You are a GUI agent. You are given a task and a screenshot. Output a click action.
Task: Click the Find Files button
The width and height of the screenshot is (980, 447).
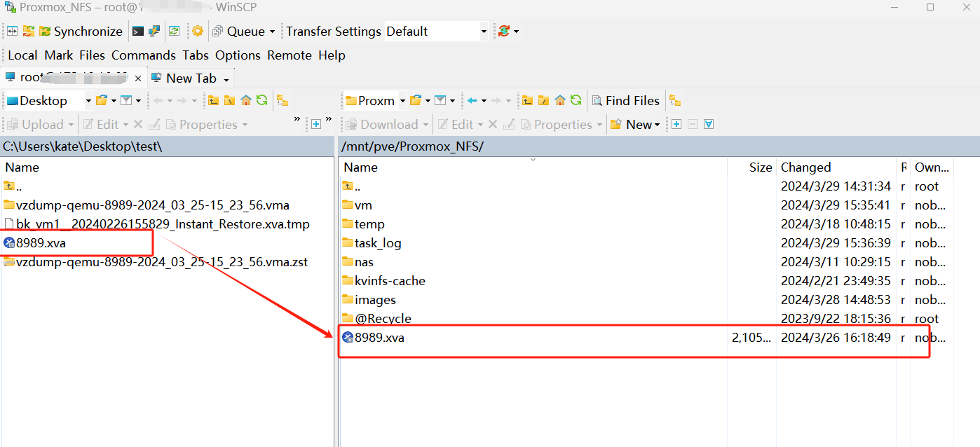(626, 101)
